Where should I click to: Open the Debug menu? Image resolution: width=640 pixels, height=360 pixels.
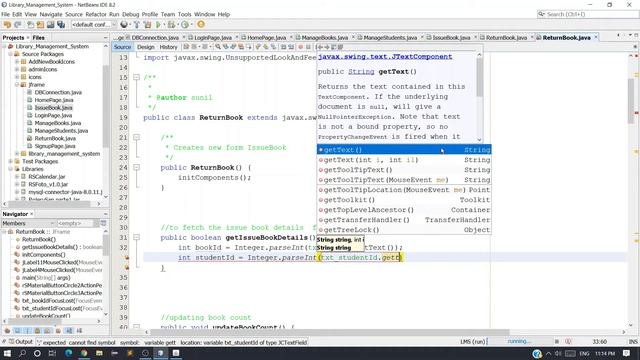[131, 14]
